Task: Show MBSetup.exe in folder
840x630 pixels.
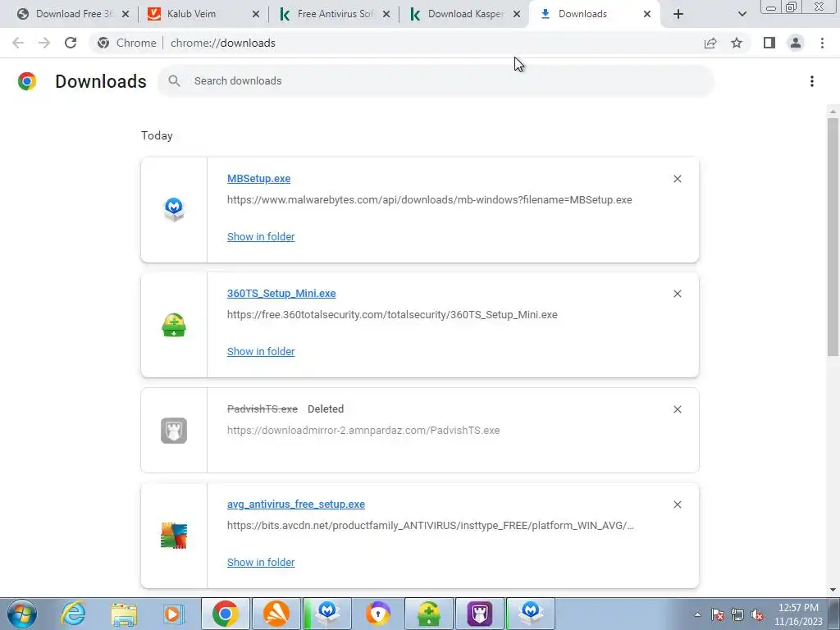Action: [261, 237]
